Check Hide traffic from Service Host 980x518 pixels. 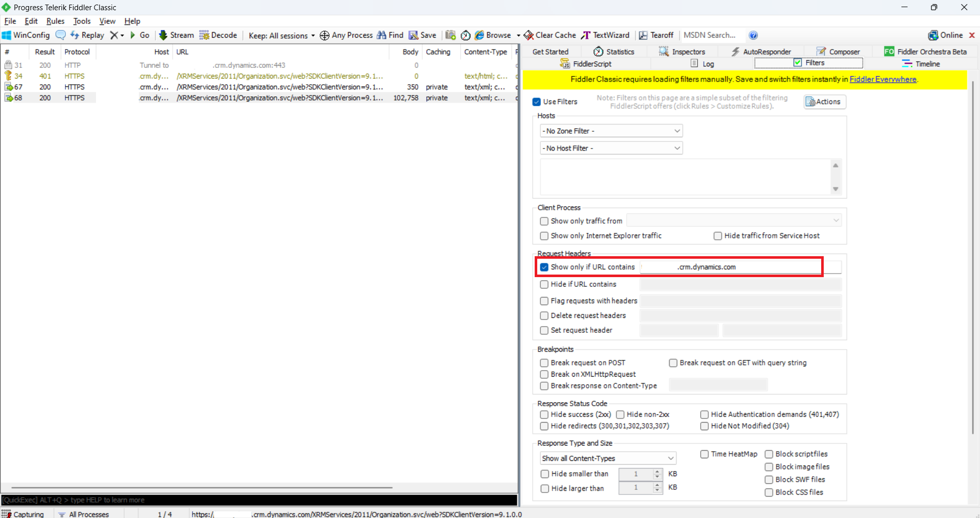(718, 236)
